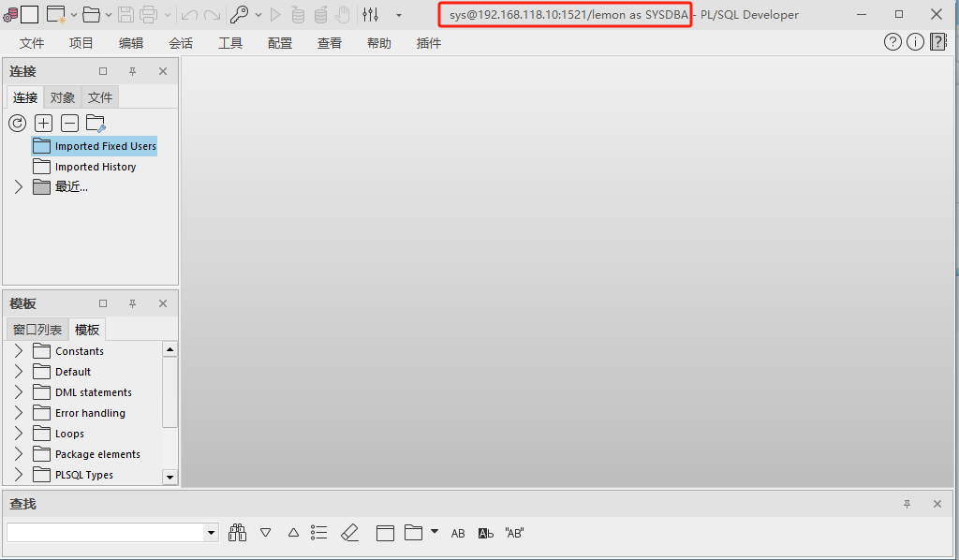The width and height of the screenshot is (959, 560).
Task: Click the Save disk icon
Action: (125, 14)
